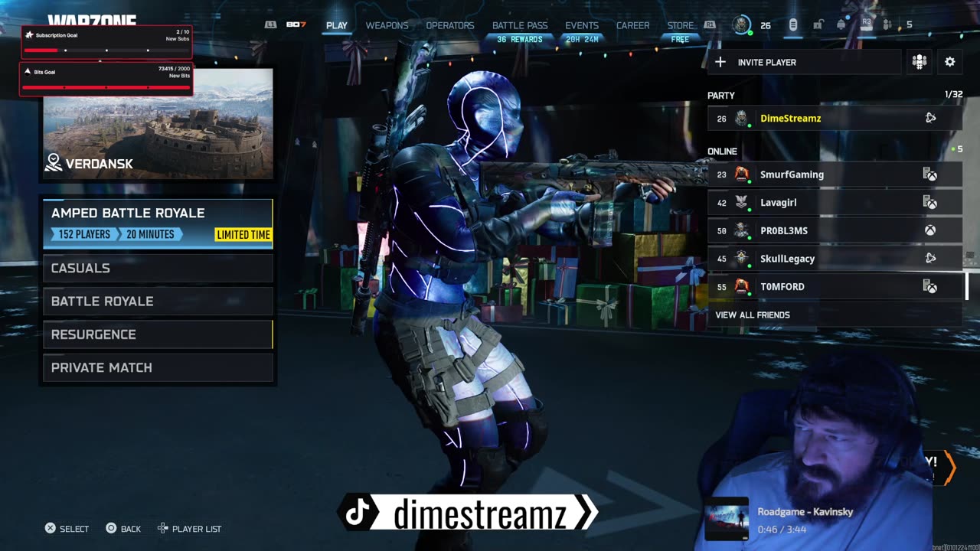This screenshot has width=980, height=551.
Task: Click the R3 button prompt icon
Action: click(x=867, y=23)
